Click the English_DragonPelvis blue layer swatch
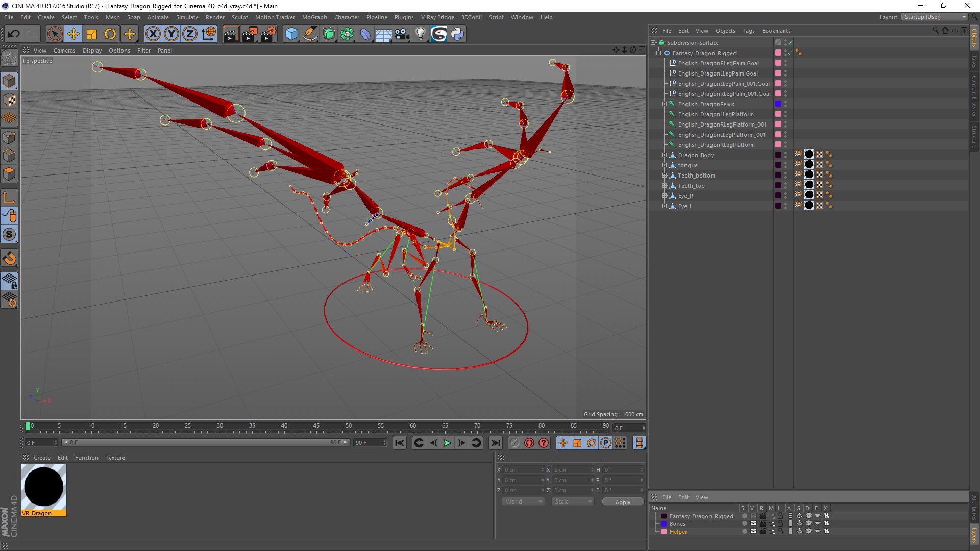 coord(778,104)
